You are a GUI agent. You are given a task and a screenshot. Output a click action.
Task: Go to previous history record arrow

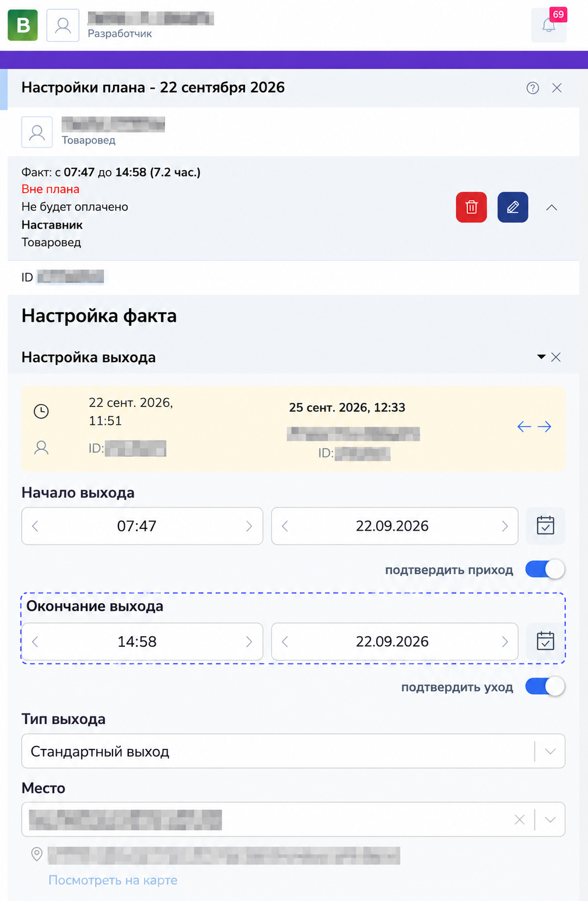(x=524, y=427)
